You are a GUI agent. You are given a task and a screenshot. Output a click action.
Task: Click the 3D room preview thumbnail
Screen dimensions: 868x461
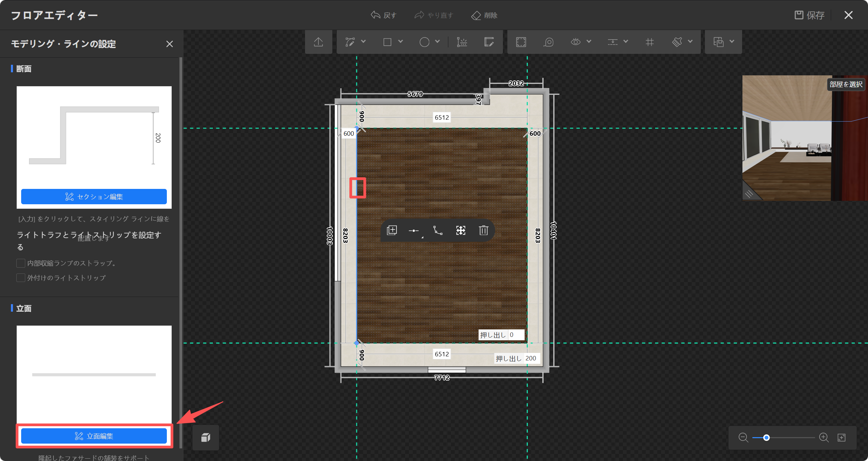[x=805, y=138]
